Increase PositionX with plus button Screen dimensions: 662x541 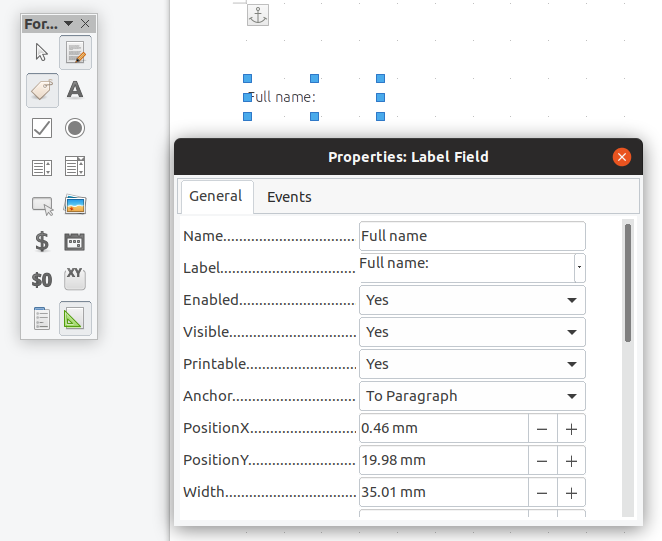pos(571,429)
